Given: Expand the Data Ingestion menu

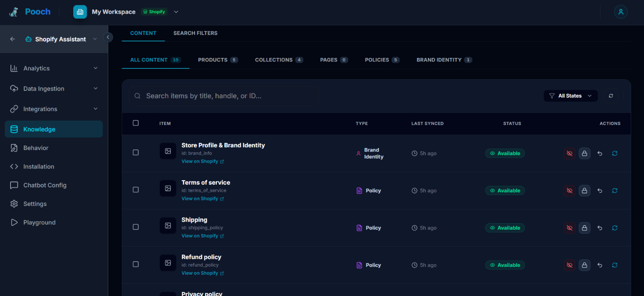Looking at the screenshot, I should (54, 88).
